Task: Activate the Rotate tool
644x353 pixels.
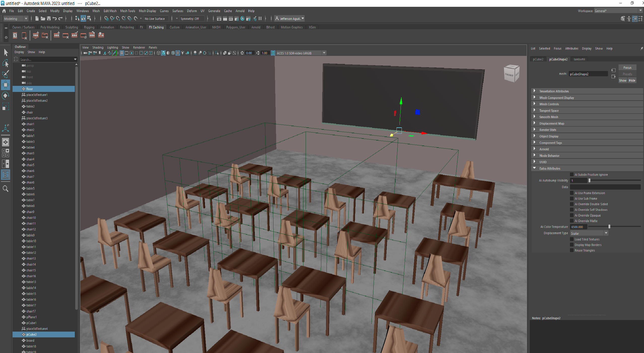Action: [x=6, y=96]
